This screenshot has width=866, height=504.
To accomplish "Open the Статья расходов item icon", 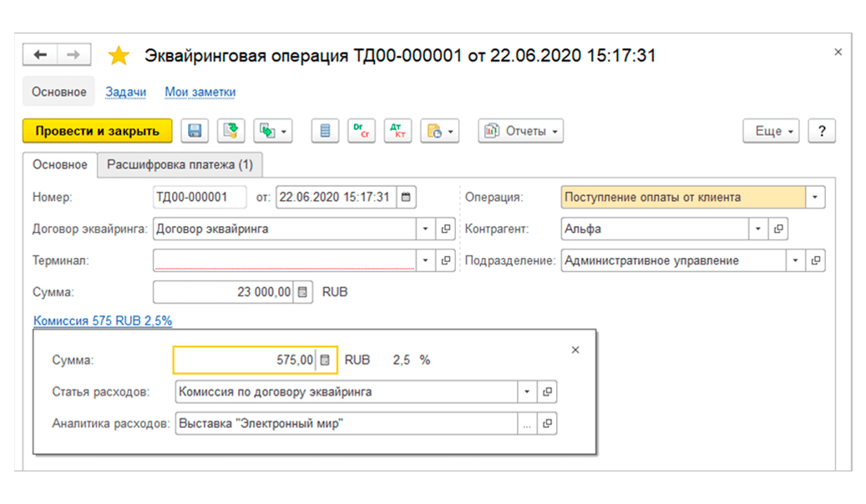I will point(547,391).
